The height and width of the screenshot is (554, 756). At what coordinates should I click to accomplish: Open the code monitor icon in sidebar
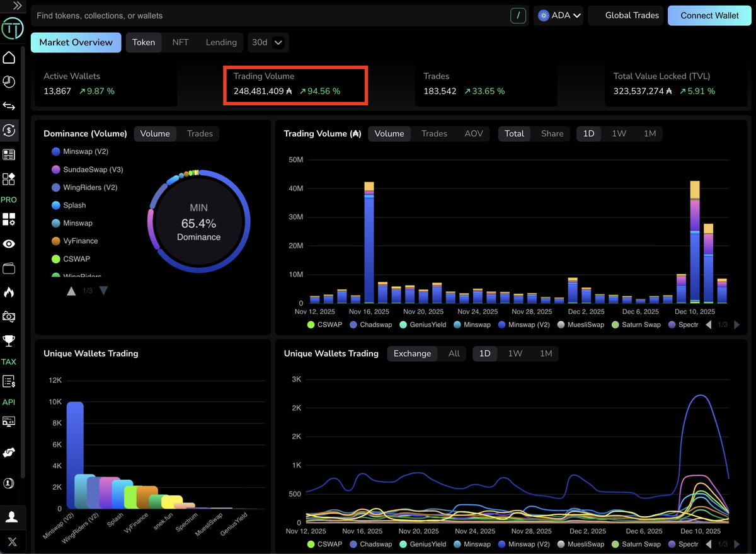9,422
